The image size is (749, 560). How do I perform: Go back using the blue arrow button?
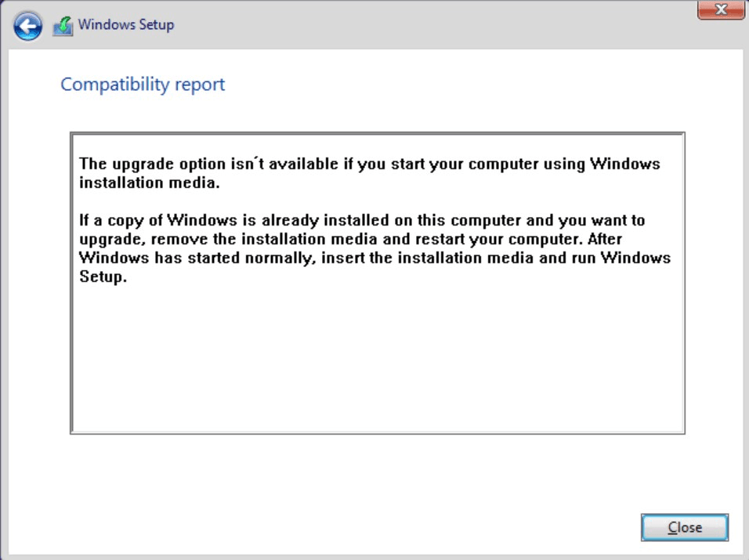[x=28, y=27]
